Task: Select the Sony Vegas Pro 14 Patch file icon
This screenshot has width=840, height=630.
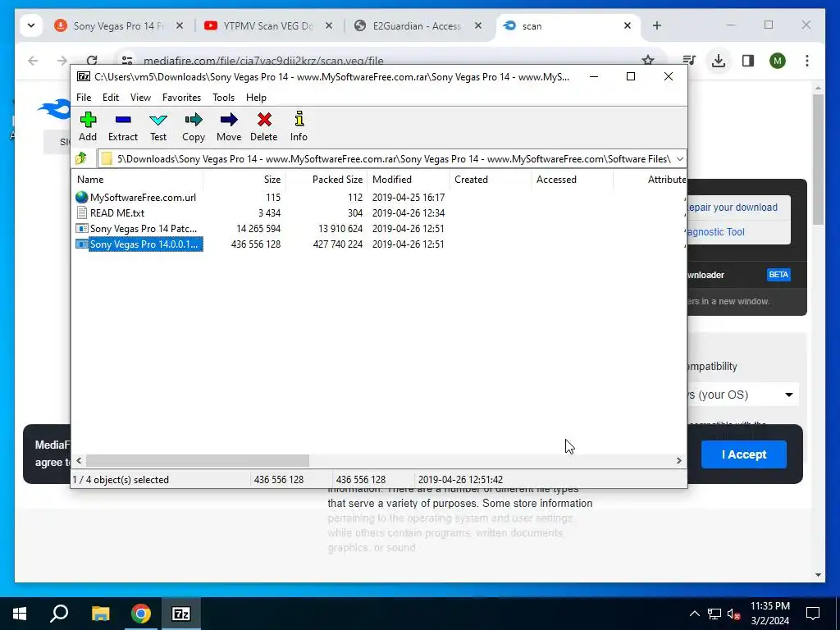Action: pyautogui.click(x=81, y=228)
